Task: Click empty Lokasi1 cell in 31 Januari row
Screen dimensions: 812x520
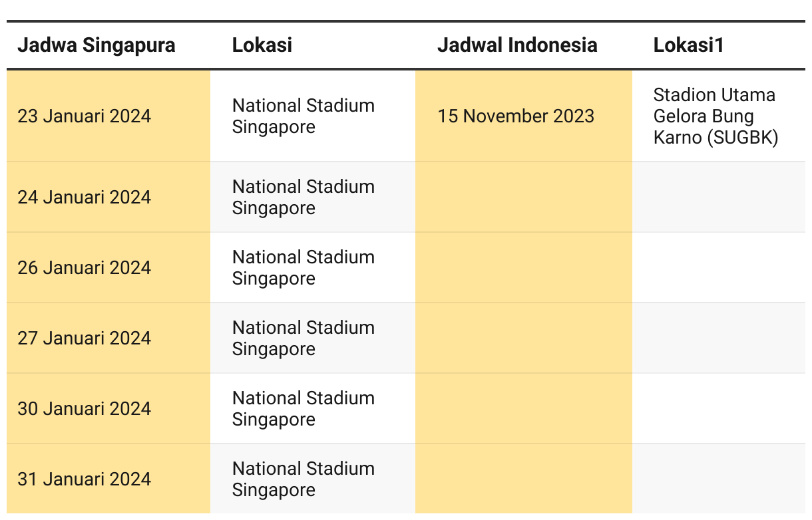Action: [719, 479]
